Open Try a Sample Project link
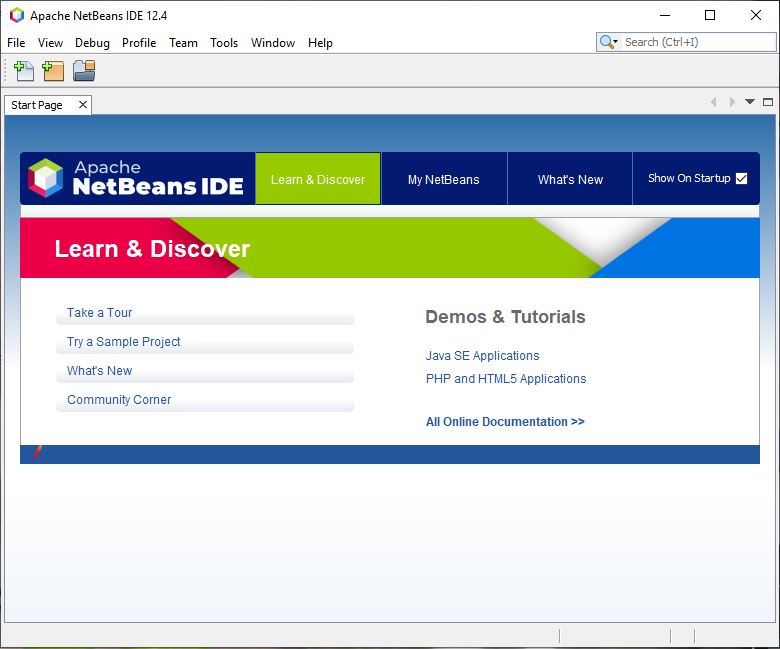The width and height of the screenshot is (780, 649). [x=123, y=342]
